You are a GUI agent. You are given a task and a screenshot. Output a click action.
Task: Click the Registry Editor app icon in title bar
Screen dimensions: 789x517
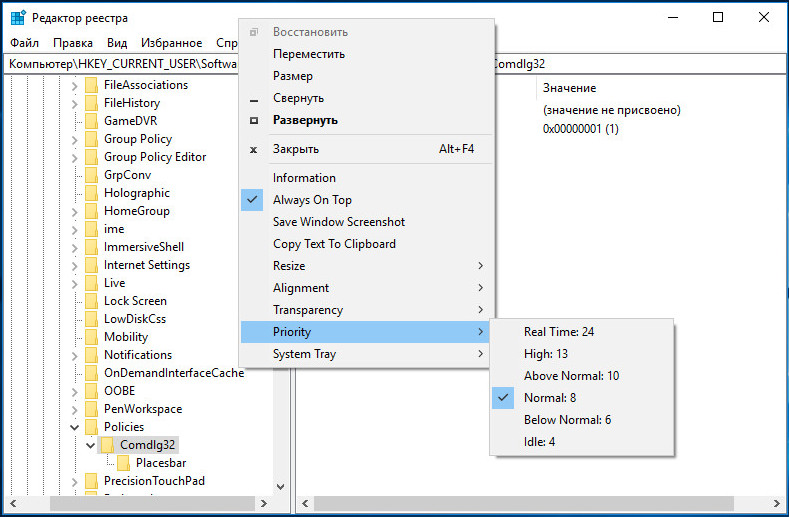click(18, 18)
